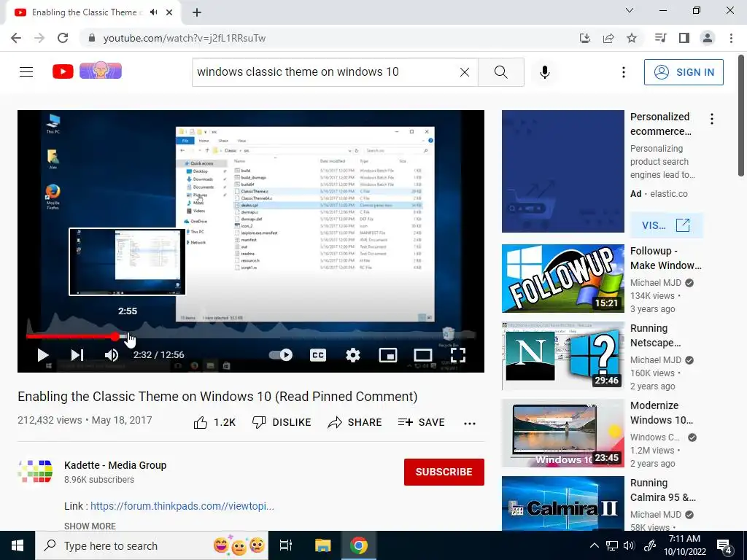The image size is (747, 560).
Task: Go to the YouTube home logo
Action: point(63,71)
